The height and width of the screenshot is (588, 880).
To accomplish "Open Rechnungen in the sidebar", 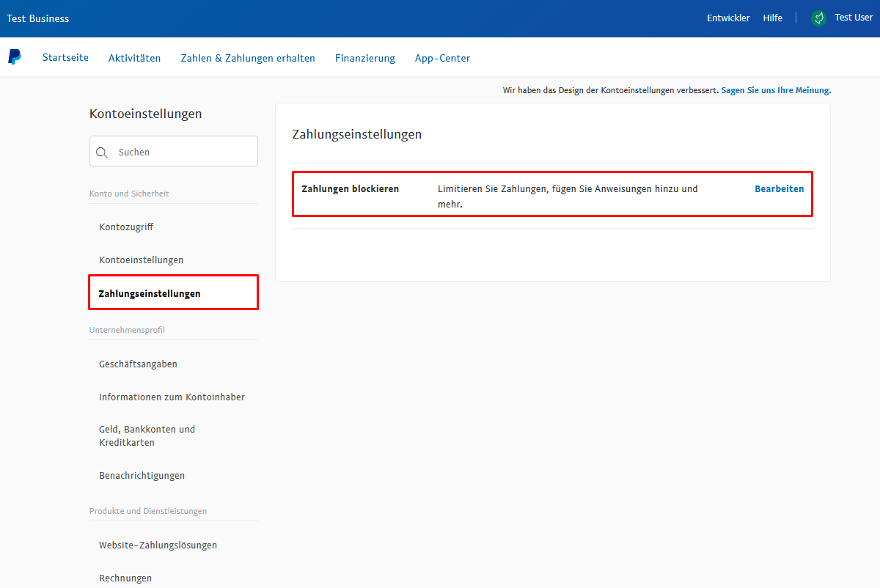I will pyautogui.click(x=125, y=578).
